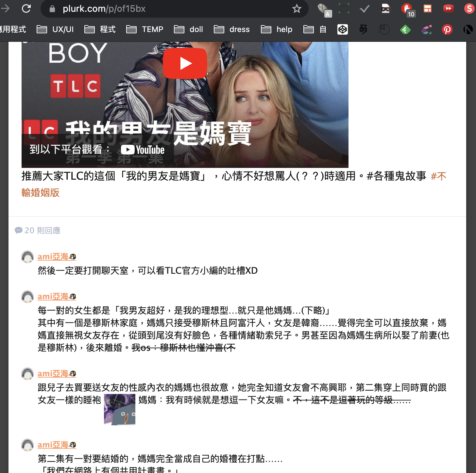Click the red S extension icon
The height and width of the screenshot is (473, 476).
point(469,9)
